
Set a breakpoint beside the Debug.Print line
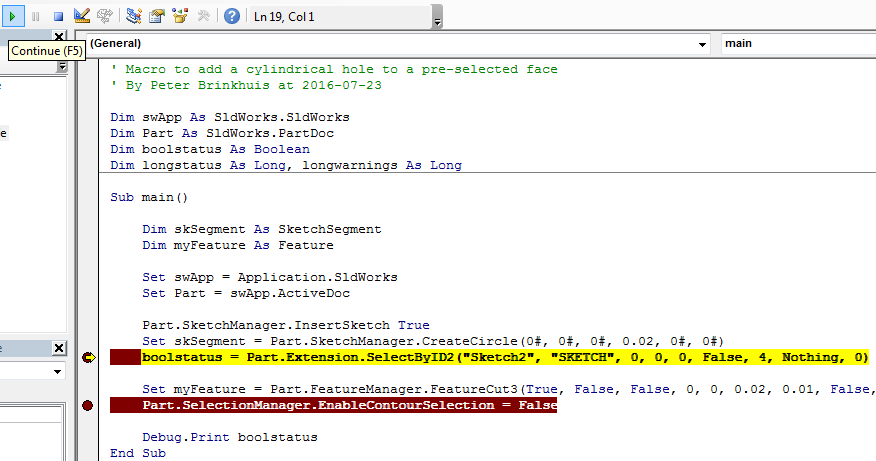click(x=88, y=437)
